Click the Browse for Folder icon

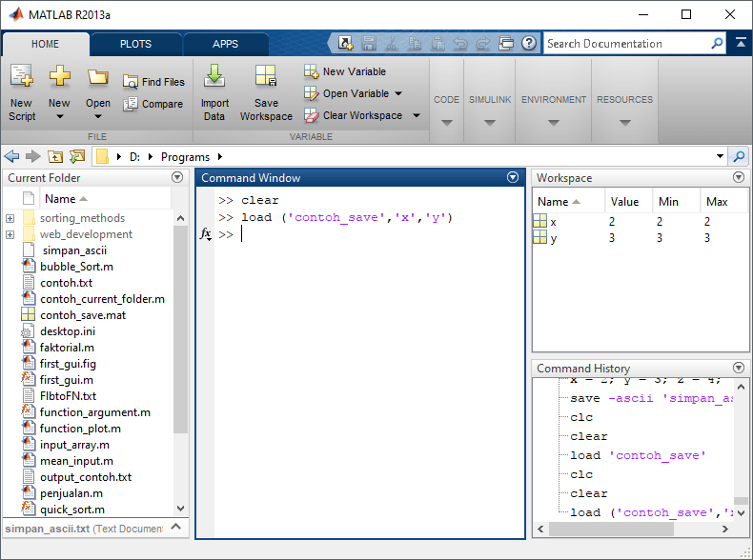[x=77, y=156]
